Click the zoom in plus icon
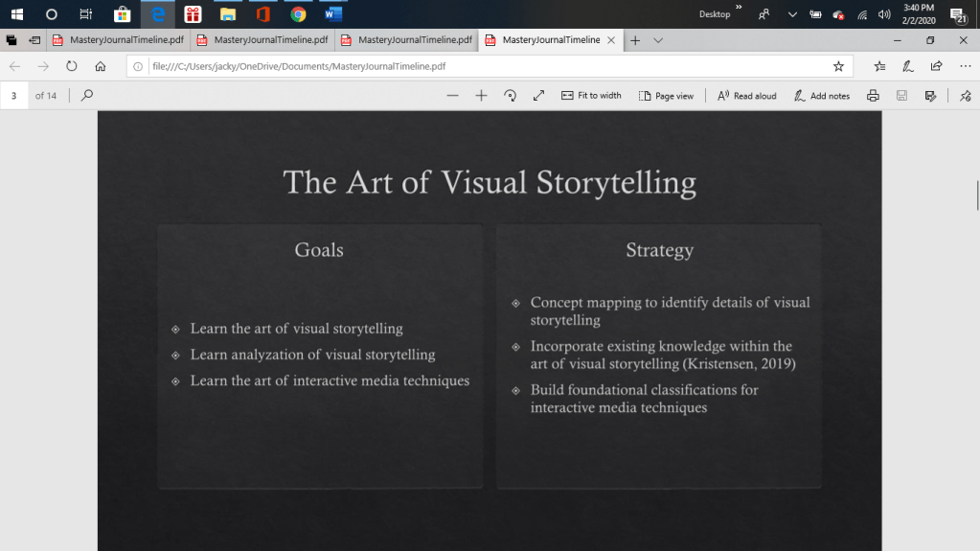The image size is (980, 551). [481, 96]
